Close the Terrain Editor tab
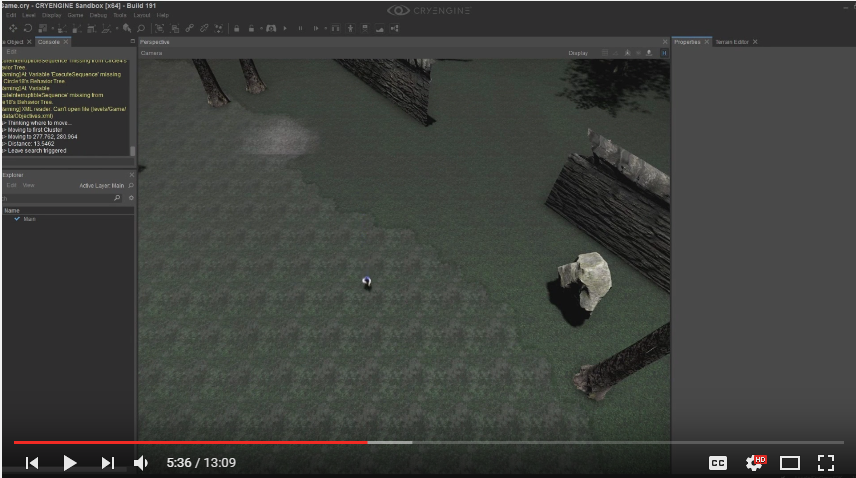 coord(755,42)
